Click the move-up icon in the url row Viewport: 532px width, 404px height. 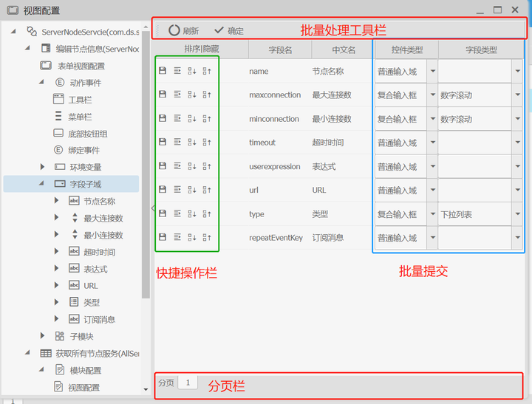point(207,190)
